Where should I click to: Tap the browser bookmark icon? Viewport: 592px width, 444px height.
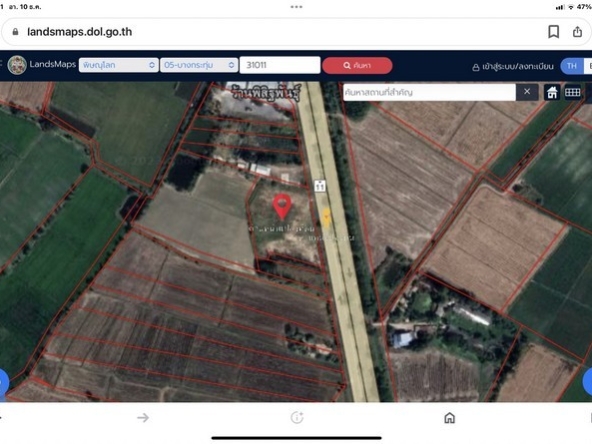click(553, 32)
